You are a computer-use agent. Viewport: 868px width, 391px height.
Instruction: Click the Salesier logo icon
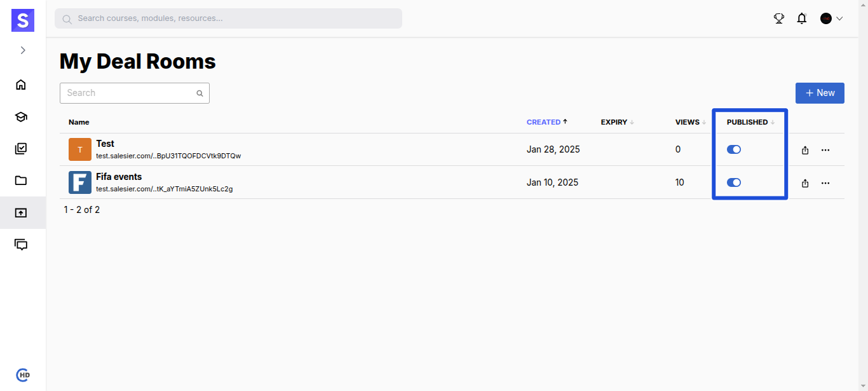click(23, 20)
